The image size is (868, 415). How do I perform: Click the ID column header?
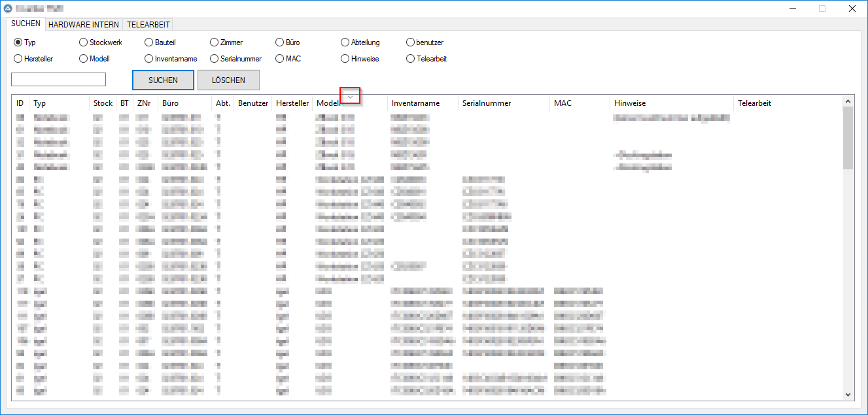pos(20,103)
